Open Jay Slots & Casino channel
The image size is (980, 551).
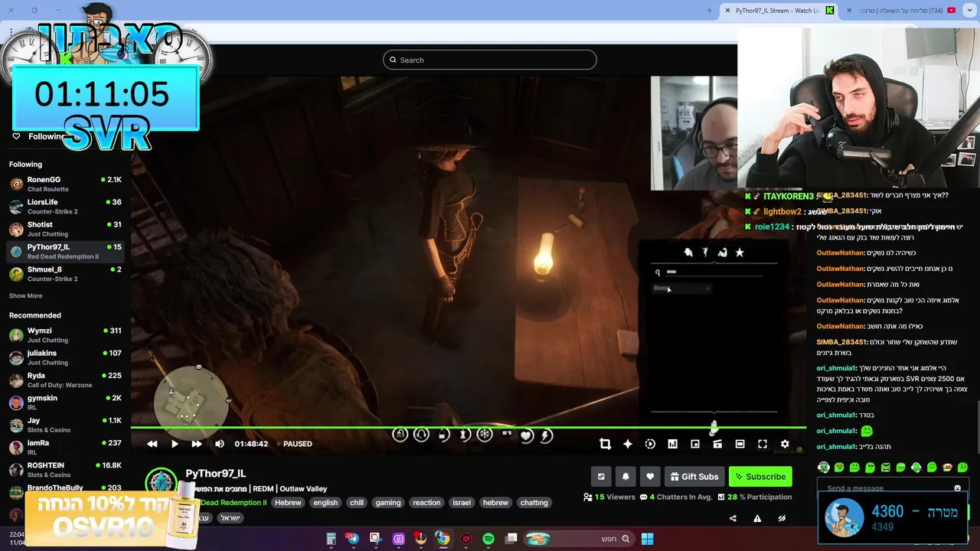click(65, 425)
